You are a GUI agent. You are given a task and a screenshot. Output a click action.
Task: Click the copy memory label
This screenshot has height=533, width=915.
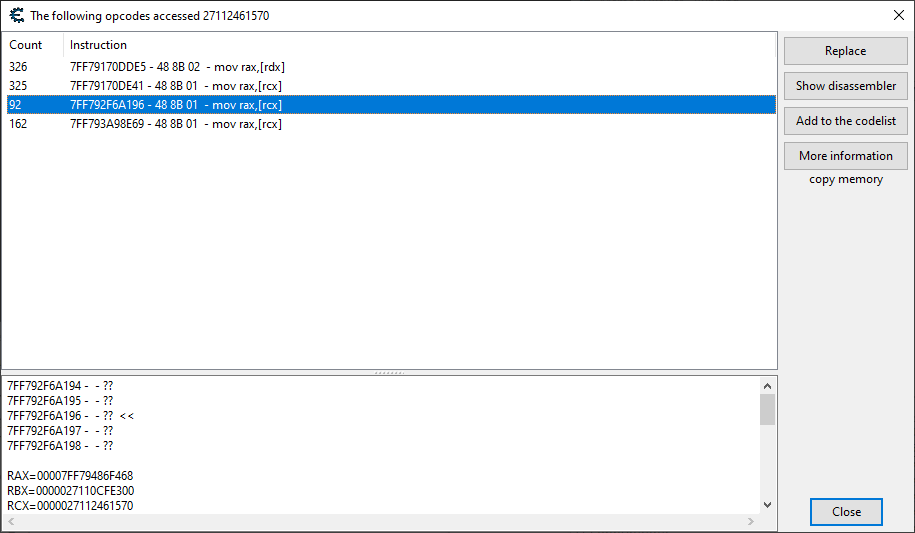(x=846, y=180)
